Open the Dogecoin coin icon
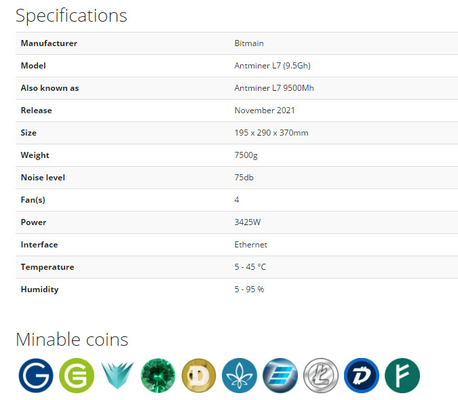Viewport: 458px width, 400px height. pyautogui.click(x=199, y=375)
